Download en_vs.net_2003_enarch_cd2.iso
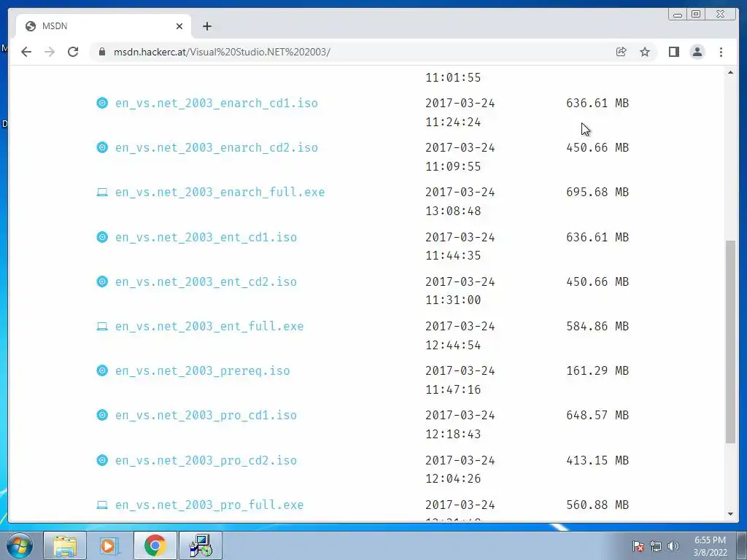 [x=216, y=147]
